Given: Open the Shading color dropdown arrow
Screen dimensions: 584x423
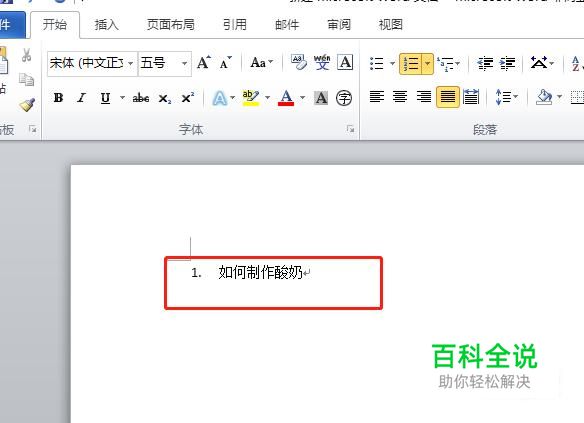Looking at the screenshot, I should pos(559,97).
